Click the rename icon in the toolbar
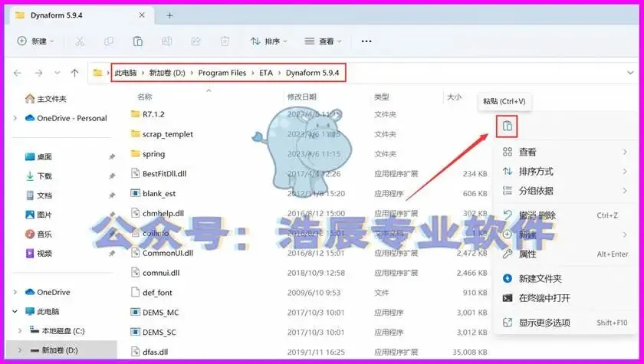 tap(166, 41)
